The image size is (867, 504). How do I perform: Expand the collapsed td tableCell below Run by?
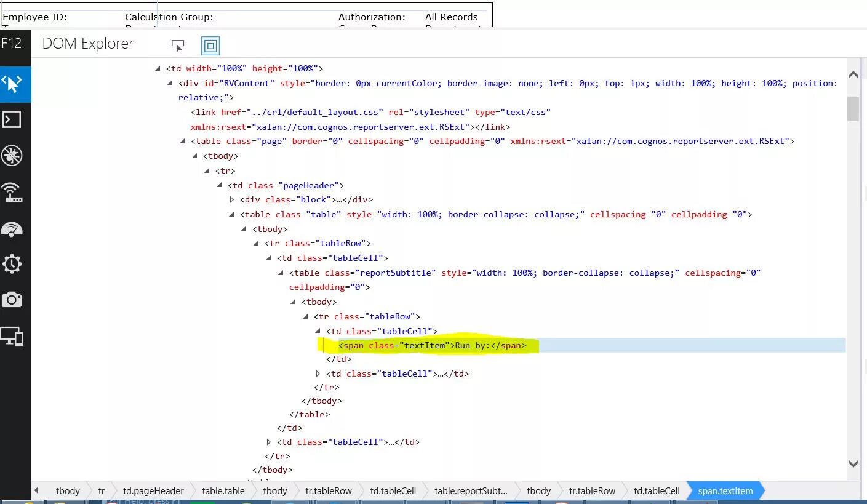pos(318,374)
